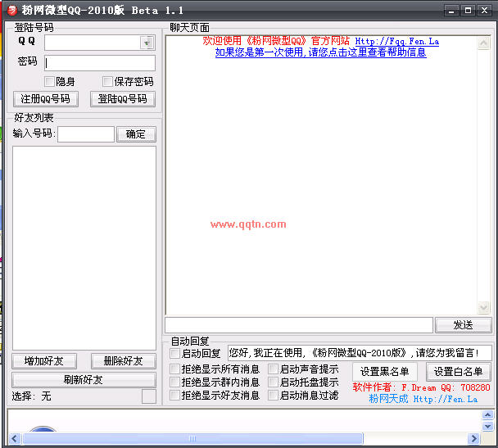Tick 拒绝显示好友消息 checkbox
The width and height of the screenshot is (498, 448).
(174, 396)
